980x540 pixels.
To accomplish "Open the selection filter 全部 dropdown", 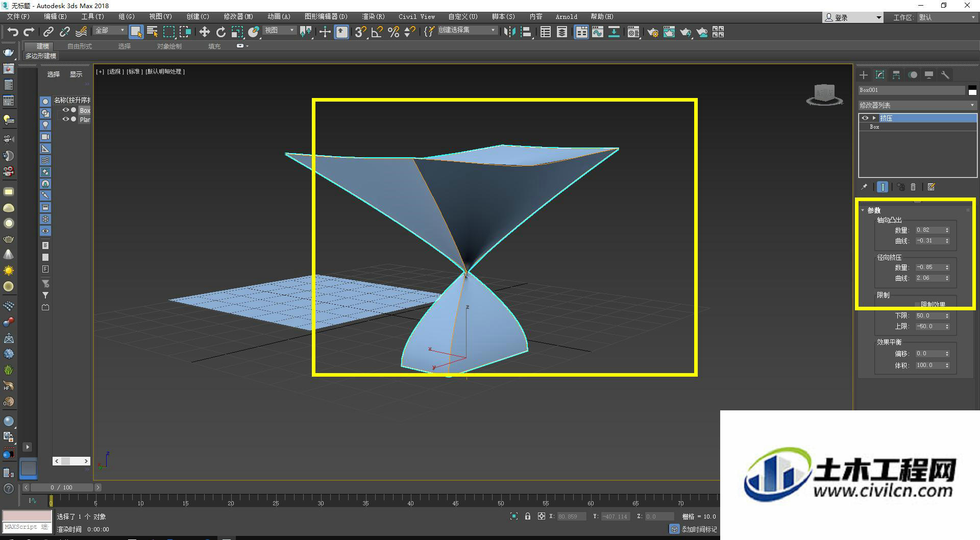I will tap(110, 31).
